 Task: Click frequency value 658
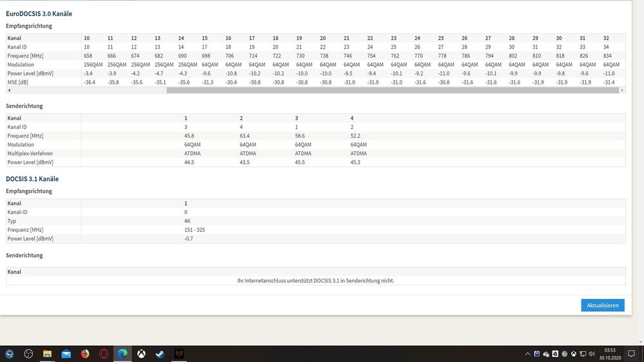pos(88,56)
